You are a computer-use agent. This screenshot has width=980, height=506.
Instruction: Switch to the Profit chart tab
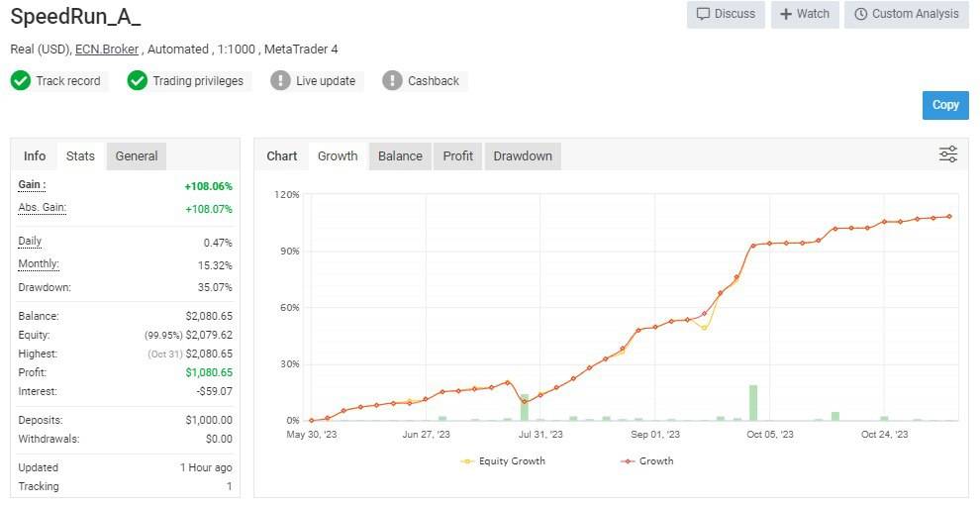pyautogui.click(x=457, y=156)
